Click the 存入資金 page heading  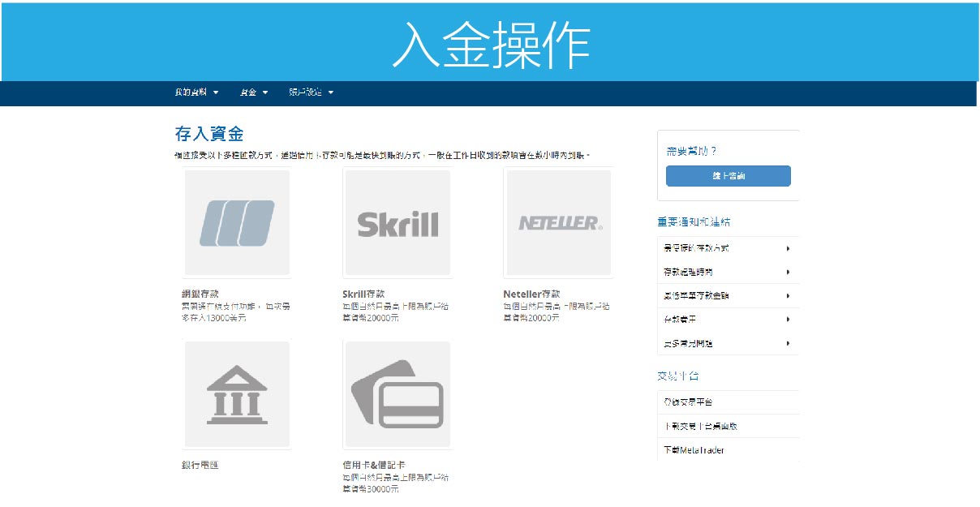click(x=209, y=134)
